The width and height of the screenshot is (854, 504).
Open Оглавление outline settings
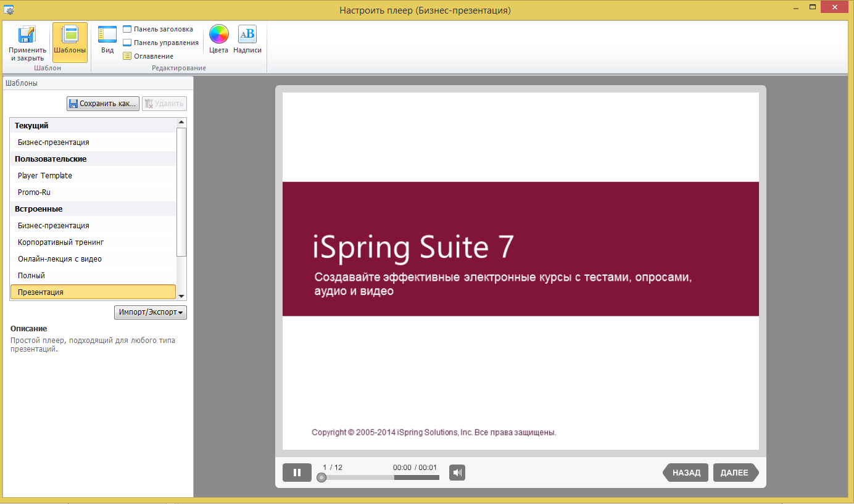(x=148, y=56)
